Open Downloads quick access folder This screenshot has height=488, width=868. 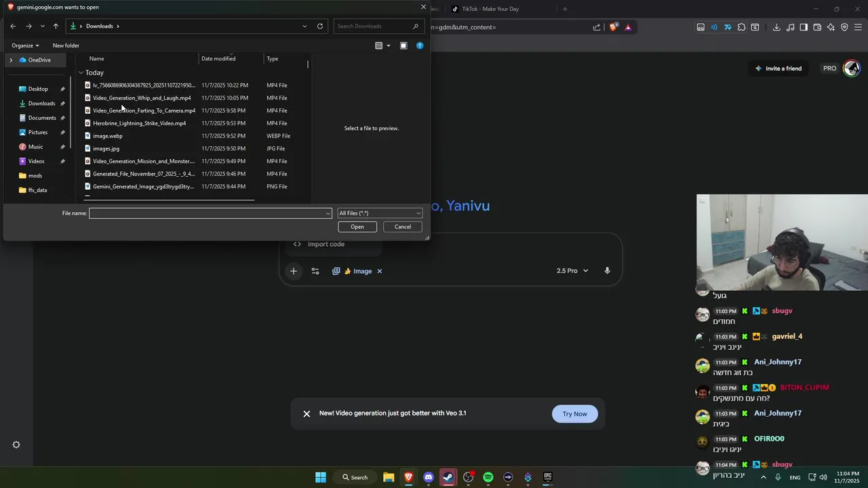point(41,104)
